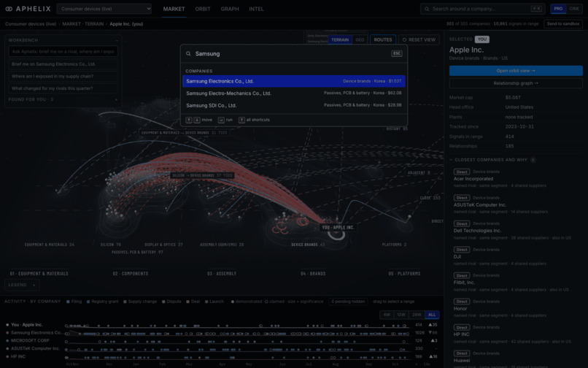Click the reset icon beside RESET VIEW
The width and height of the screenshot is (588, 368).
pyautogui.click(x=404, y=40)
